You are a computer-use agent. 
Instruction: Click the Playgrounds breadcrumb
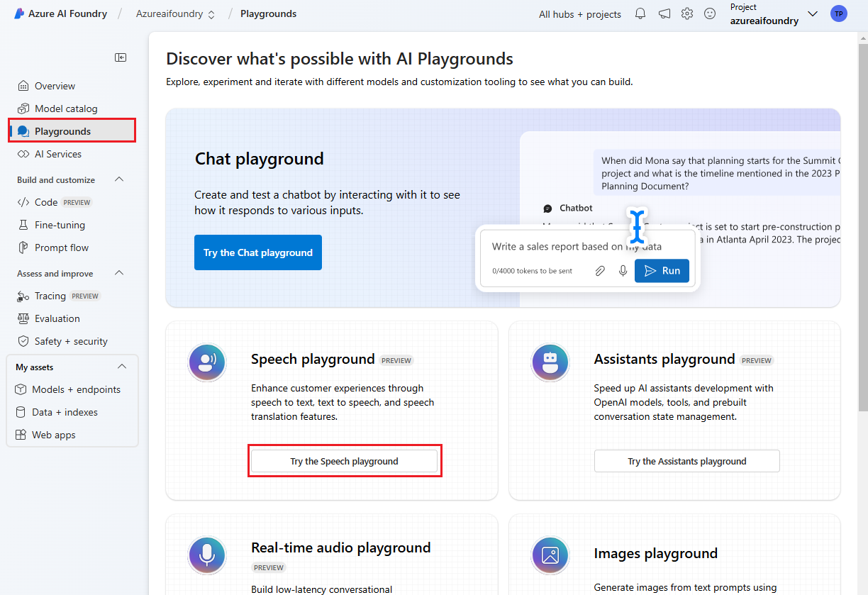point(268,13)
